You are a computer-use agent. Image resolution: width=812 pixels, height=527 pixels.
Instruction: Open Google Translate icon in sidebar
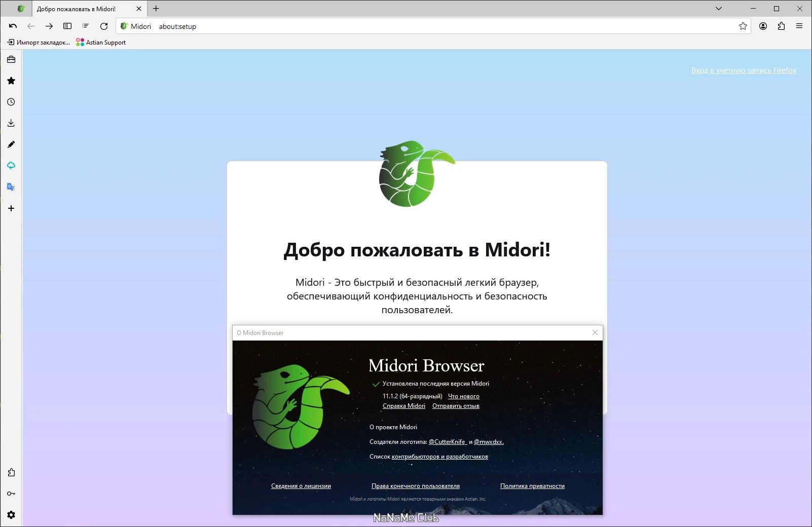coord(11,187)
